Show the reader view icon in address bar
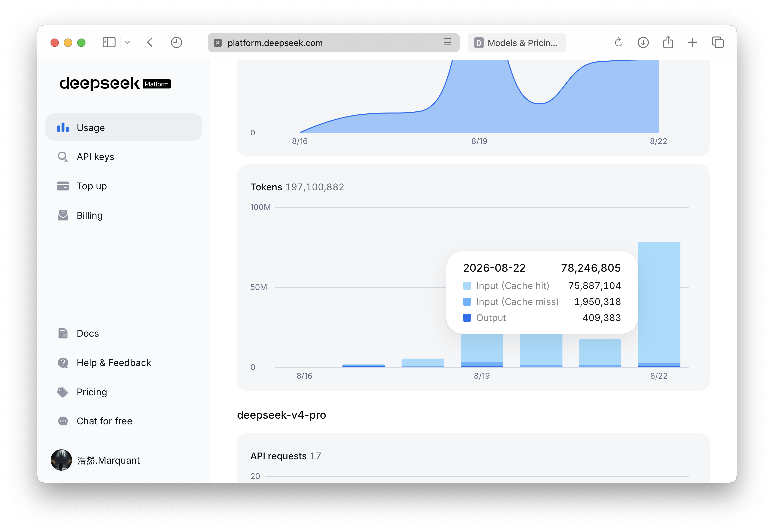 tap(447, 43)
